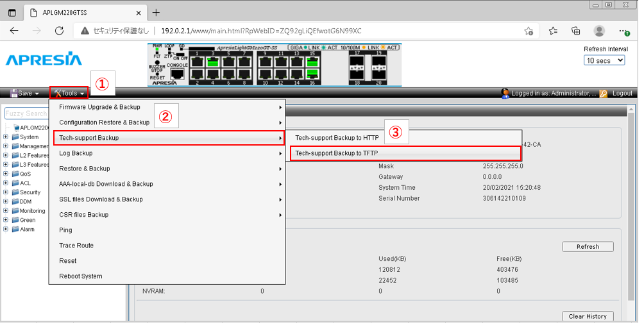Click the Clear History button

(588, 316)
